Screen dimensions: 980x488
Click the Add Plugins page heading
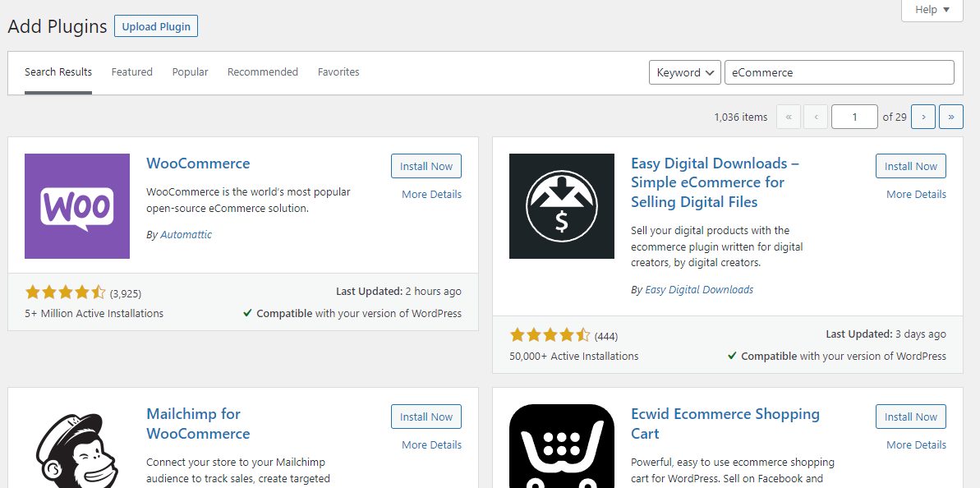(58, 27)
